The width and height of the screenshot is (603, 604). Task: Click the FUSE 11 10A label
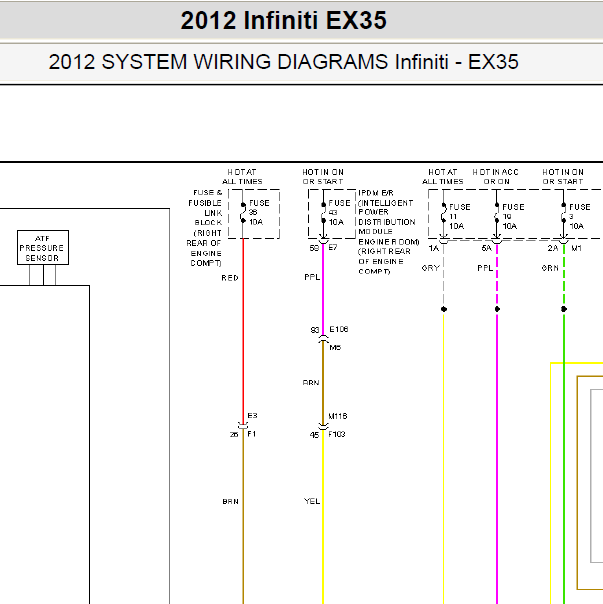[460, 216]
